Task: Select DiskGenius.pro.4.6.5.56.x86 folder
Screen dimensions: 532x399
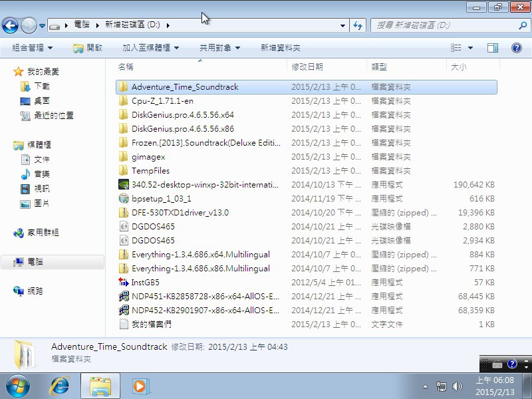Action: click(x=183, y=128)
